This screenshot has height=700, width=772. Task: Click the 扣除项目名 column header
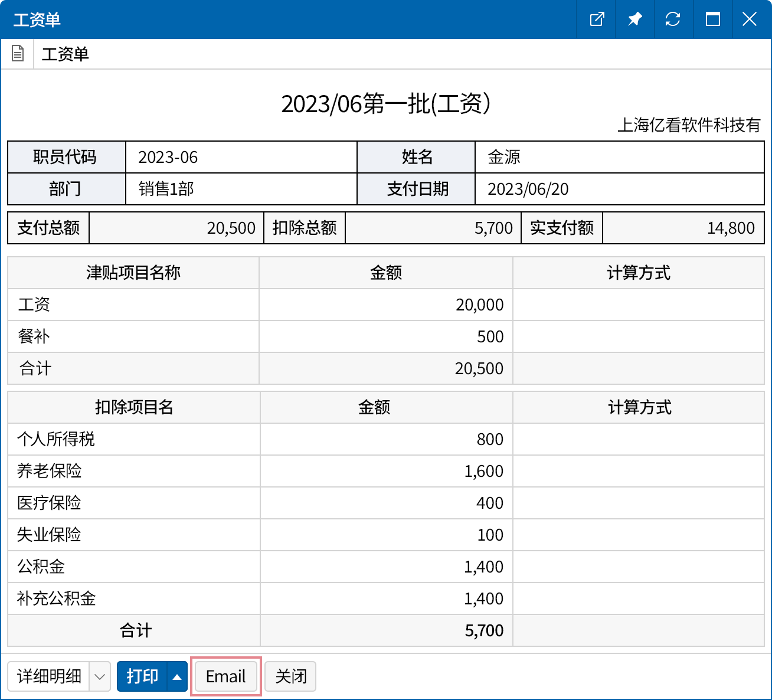(134, 407)
